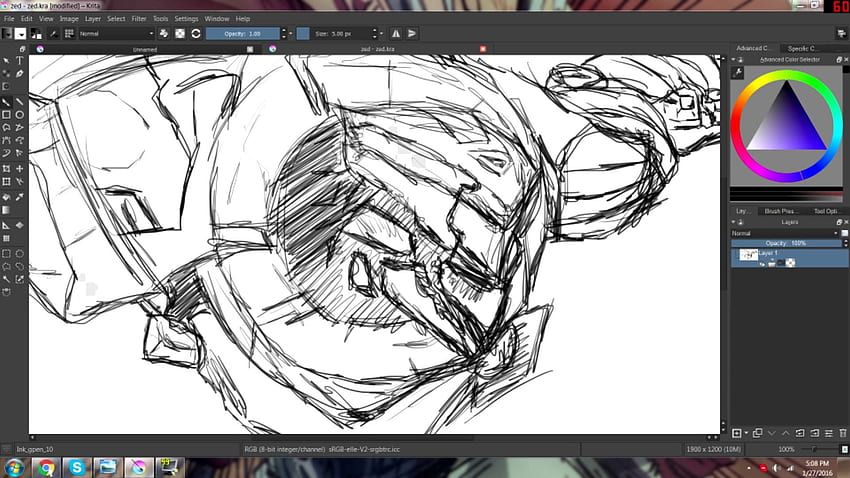Toggle Layer 1 lock icon
The width and height of the screenshot is (850, 478).
pyautogui.click(x=772, y=263)
